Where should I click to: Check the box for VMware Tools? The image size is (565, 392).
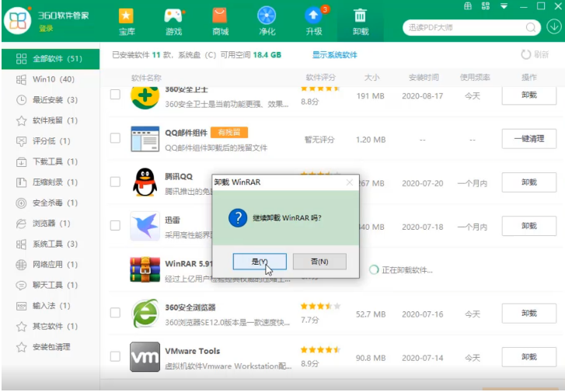tap(115, 356)
